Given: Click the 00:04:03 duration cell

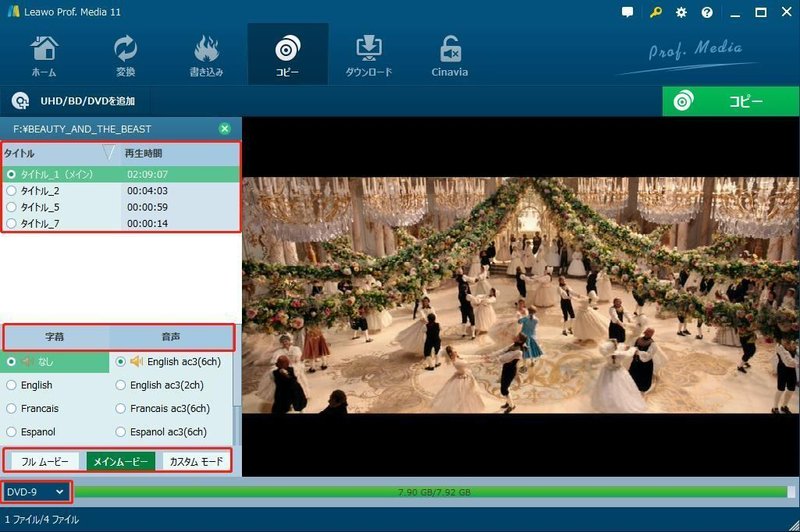Looking at the screenshot, I should [147, 191].
